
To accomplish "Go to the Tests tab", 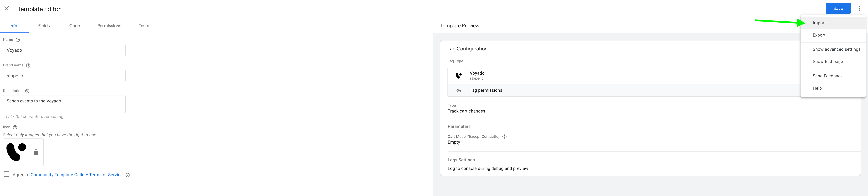I will [144, 26].
